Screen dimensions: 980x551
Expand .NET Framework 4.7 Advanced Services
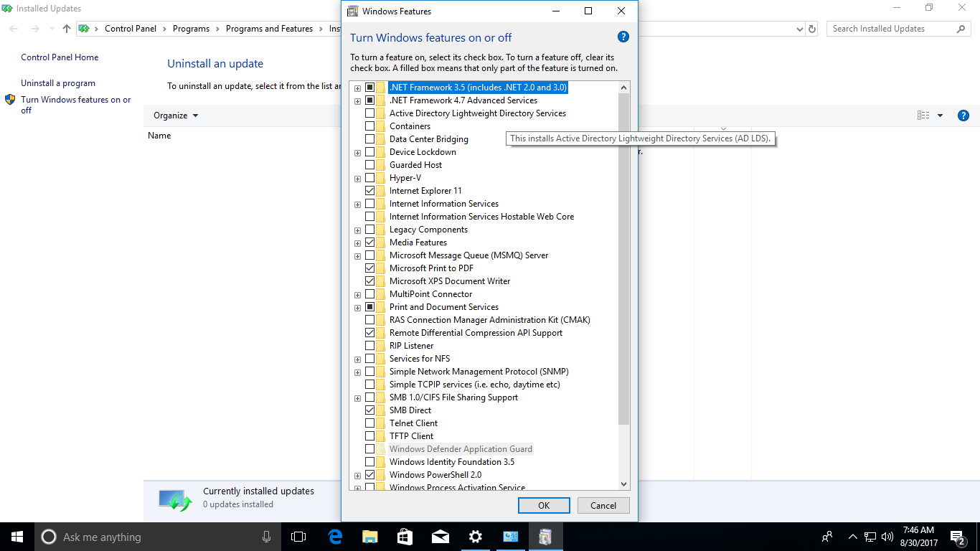pos(357,101)
